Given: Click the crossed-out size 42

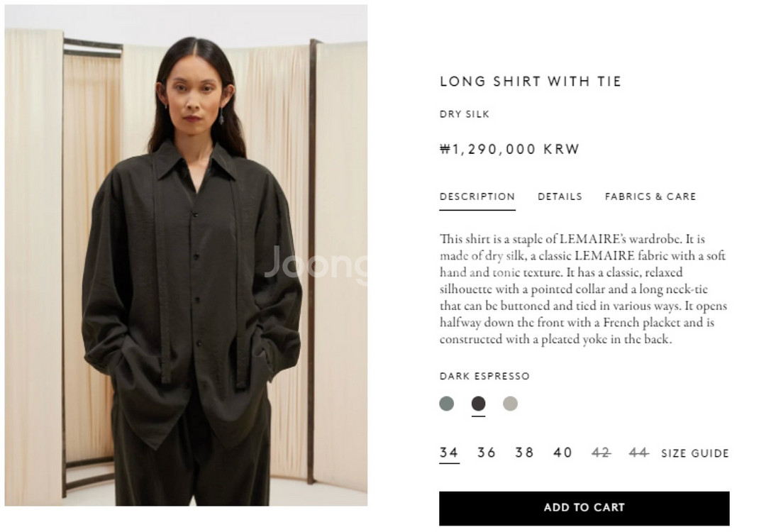Looking at the screenshot, I should tap(601, 453).
